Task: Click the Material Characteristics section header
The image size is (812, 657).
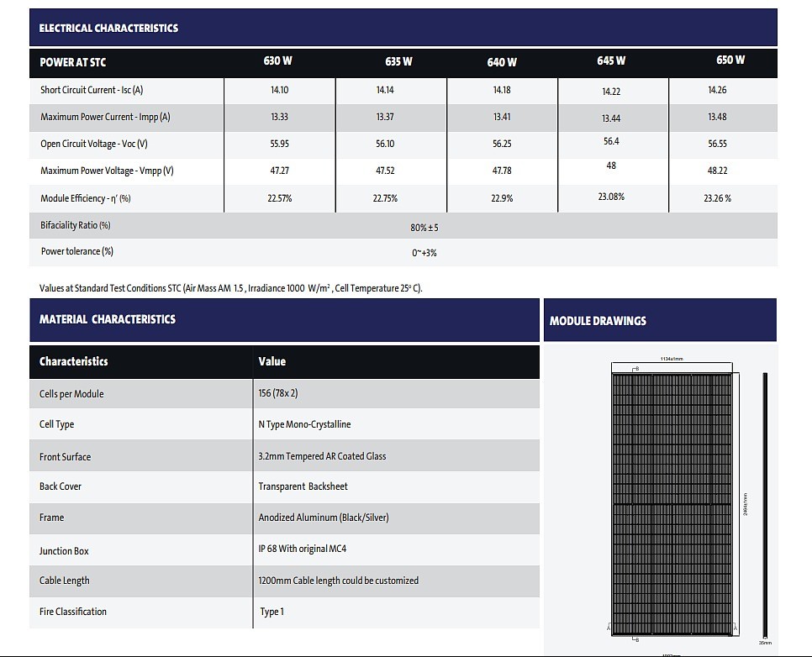Action: (x=108, y=319)
